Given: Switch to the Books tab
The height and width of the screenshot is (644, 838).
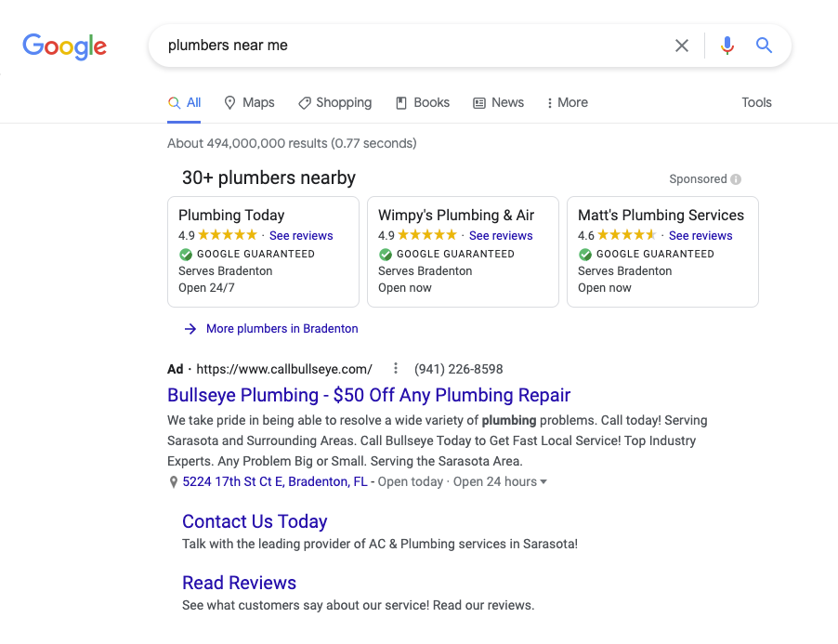Looking at the screenshot, I should pos(422,102).
